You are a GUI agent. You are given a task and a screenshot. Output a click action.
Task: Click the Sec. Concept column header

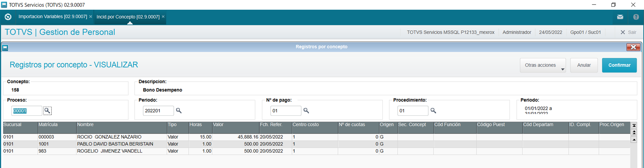416,127
